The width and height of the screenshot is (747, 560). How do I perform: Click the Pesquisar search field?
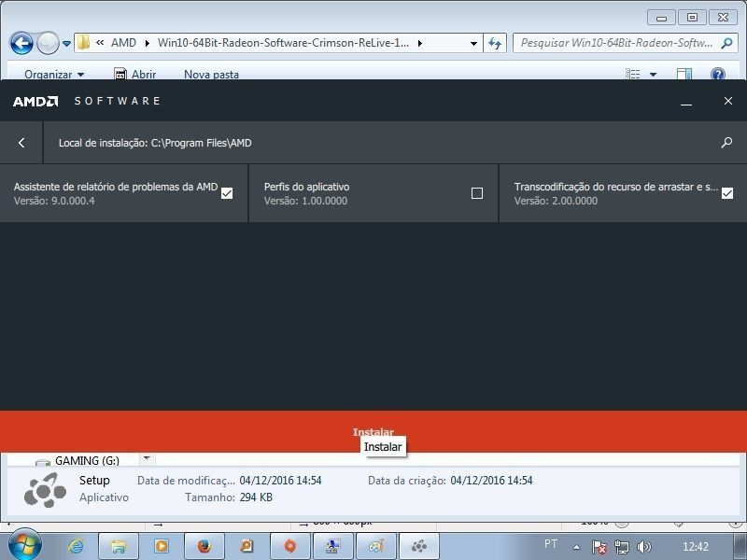pyautogui.click(x=616, y=43)
